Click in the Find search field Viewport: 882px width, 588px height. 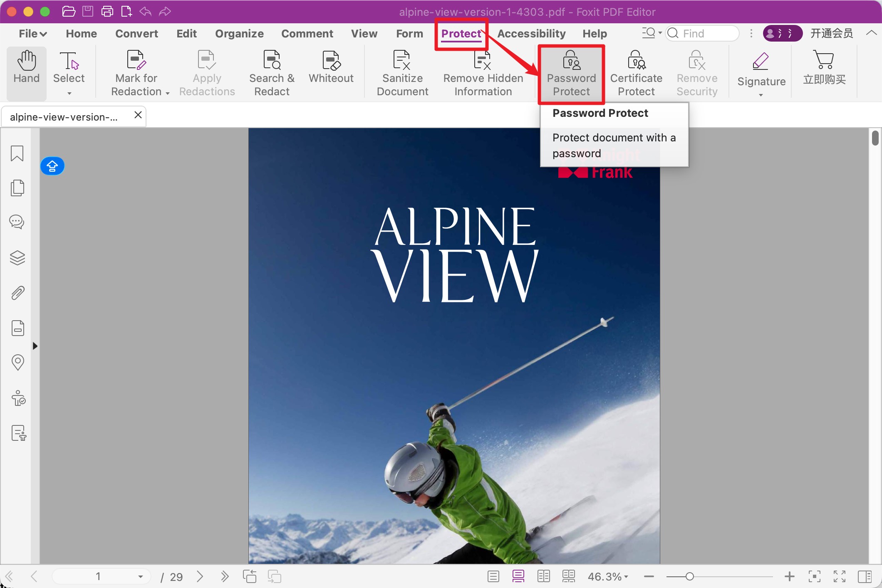[702, 33]
